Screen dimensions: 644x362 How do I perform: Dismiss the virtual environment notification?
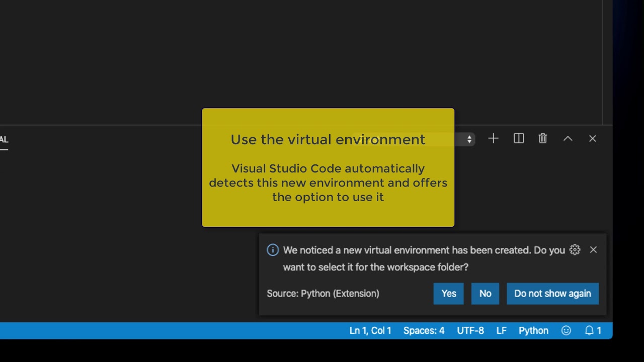pyautogui.click(x=593, y=250)
